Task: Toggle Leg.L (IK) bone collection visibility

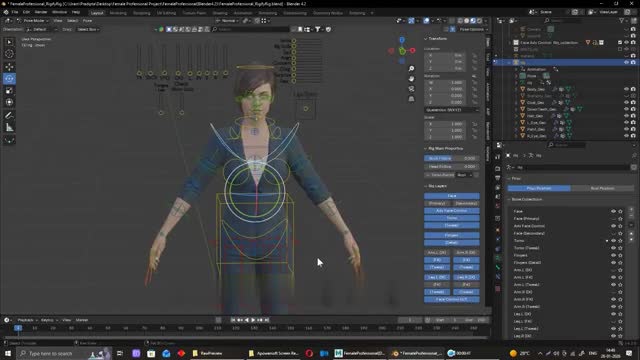Action: pos(613,314)
